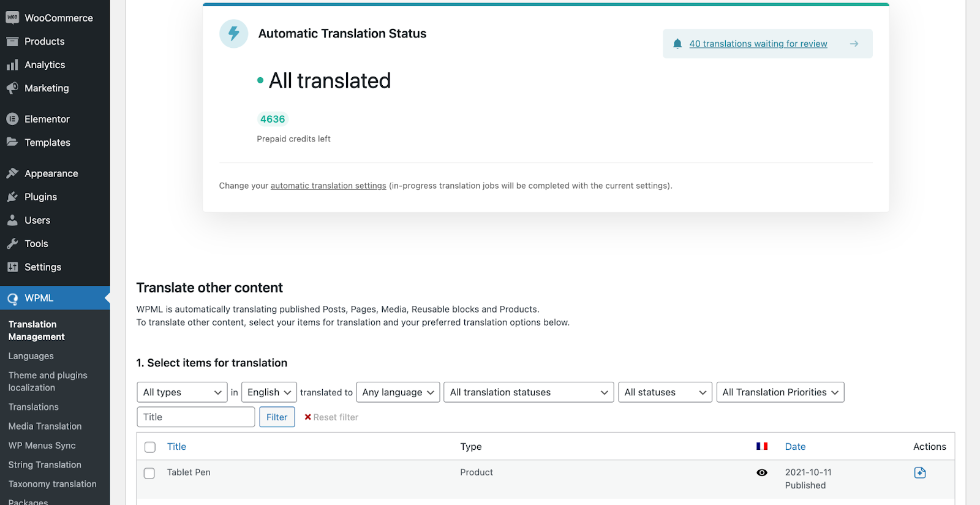Open the Languages submenu item

(x=31, y=356)
